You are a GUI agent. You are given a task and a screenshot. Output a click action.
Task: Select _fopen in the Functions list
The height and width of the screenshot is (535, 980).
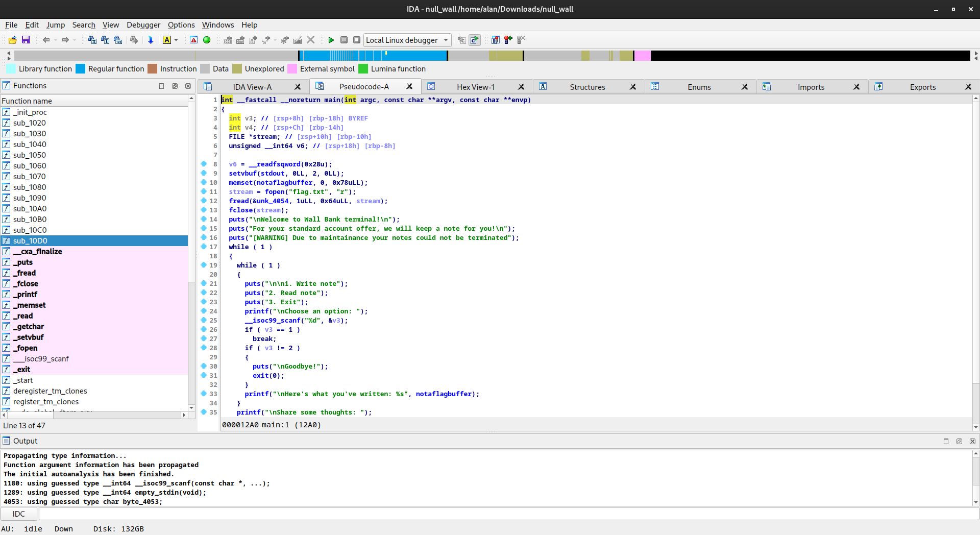[x=94, y=348]
